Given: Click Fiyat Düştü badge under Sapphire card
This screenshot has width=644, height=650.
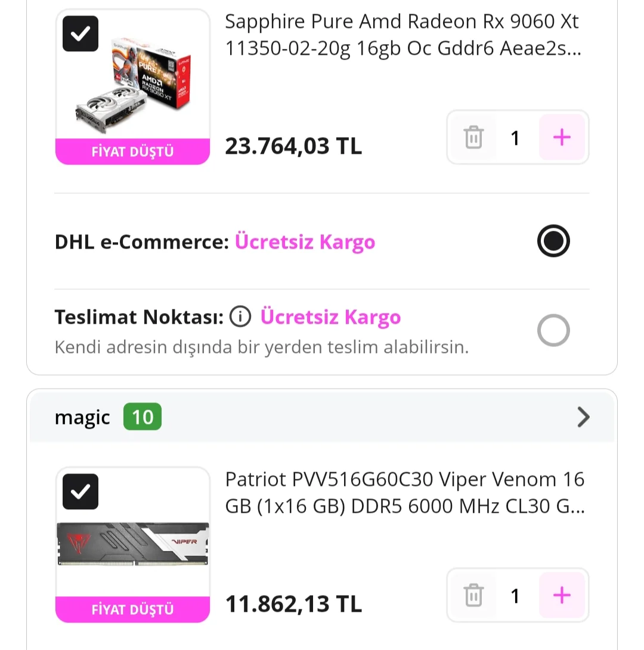Looking at the screenshot, I should click(132, 151).
